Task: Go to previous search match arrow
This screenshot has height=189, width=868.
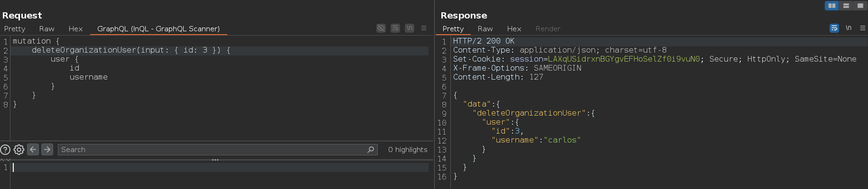Action: [33, 150]
